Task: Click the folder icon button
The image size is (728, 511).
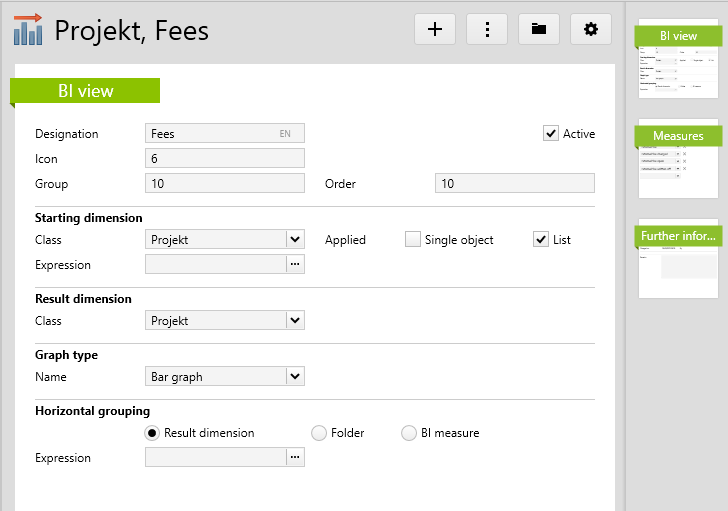Action: 539,30
